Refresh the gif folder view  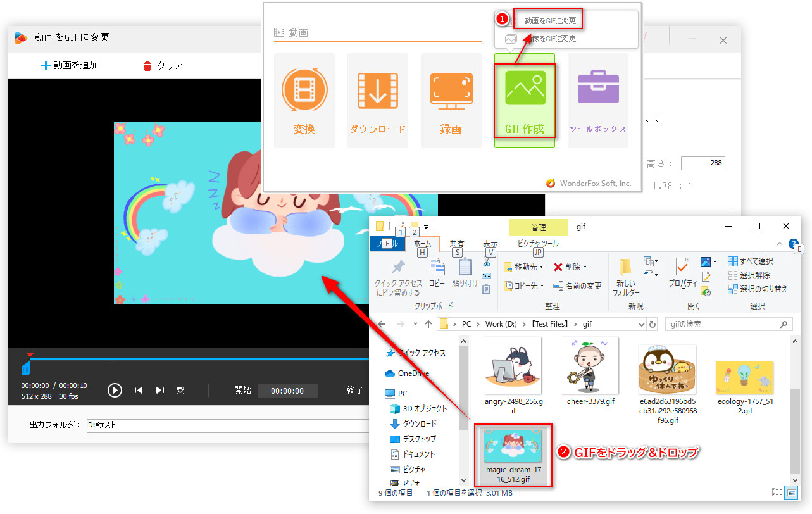(x=653, y=324)
